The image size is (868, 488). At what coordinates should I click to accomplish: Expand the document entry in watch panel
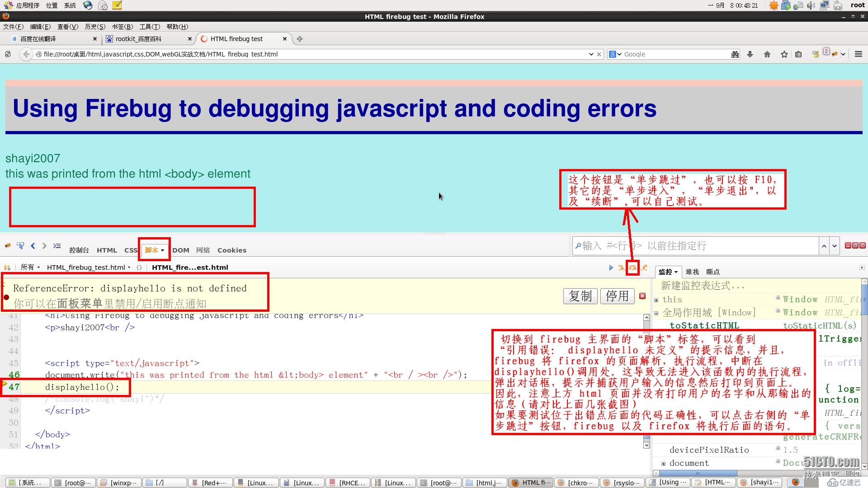click(663, 464)
